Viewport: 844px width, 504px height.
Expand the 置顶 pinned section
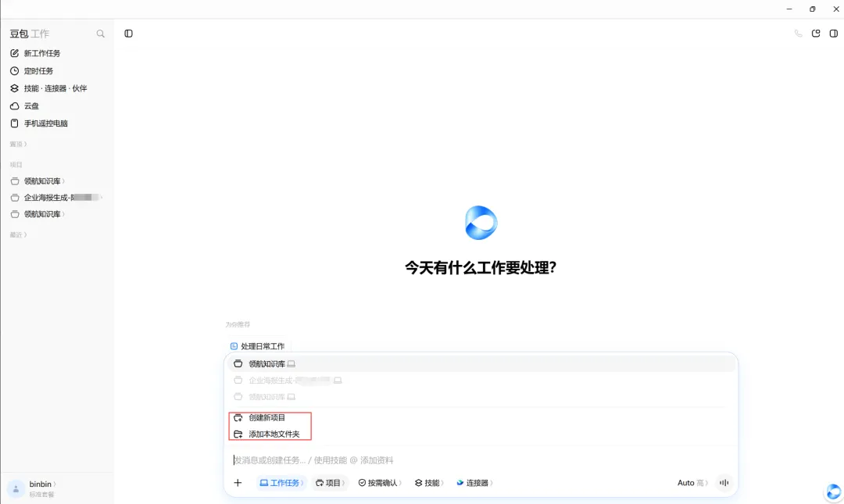(18, 144)
